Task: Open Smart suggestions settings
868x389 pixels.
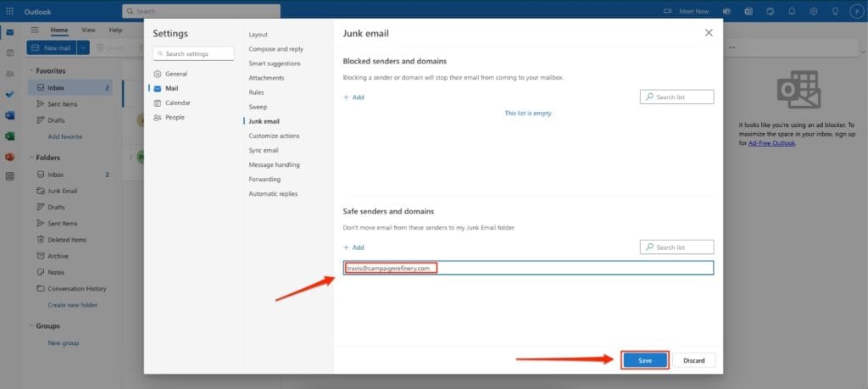Action: (x=275, y=64)
